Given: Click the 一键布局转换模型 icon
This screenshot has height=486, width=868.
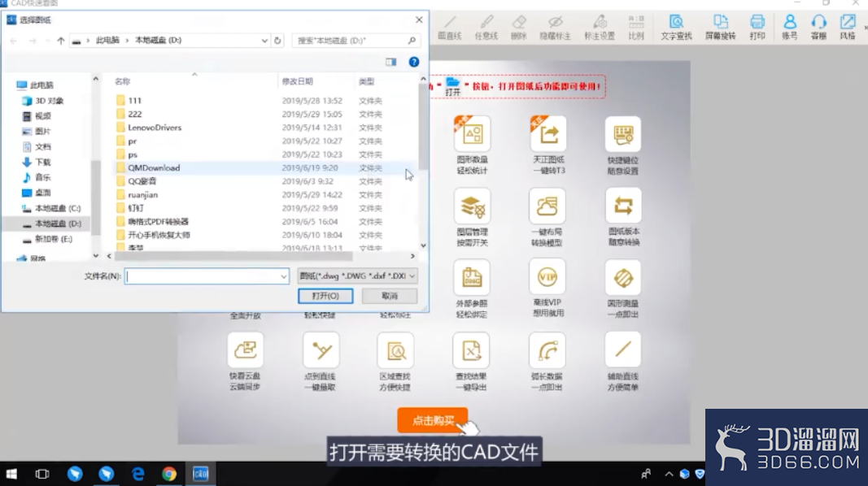Looking at the screenshot, I should 547,206.
